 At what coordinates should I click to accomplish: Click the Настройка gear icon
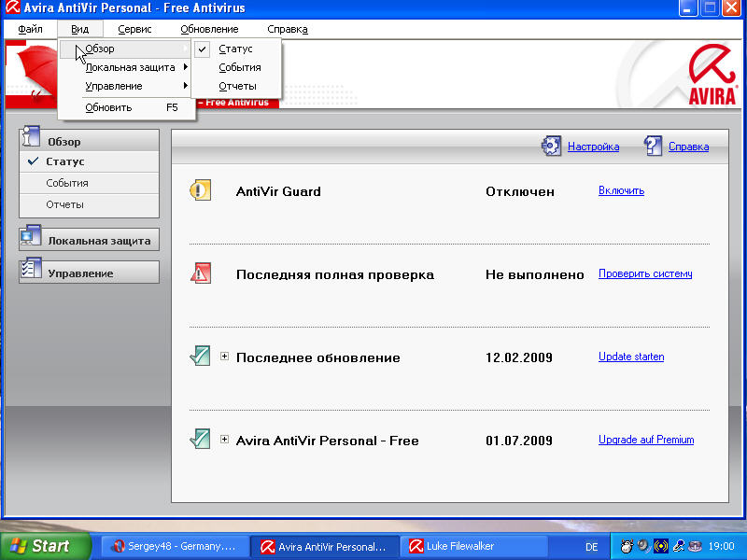click(x=551, y=146)
